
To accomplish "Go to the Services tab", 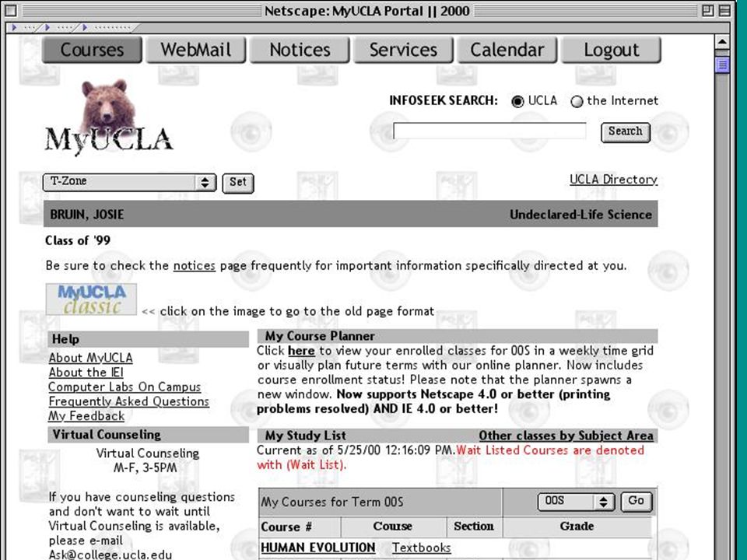I will [404, 50].
